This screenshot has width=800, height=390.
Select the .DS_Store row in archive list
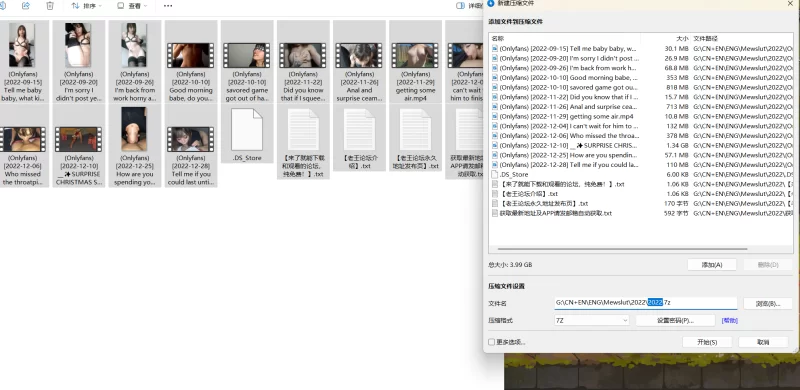(x=642, y=175)
